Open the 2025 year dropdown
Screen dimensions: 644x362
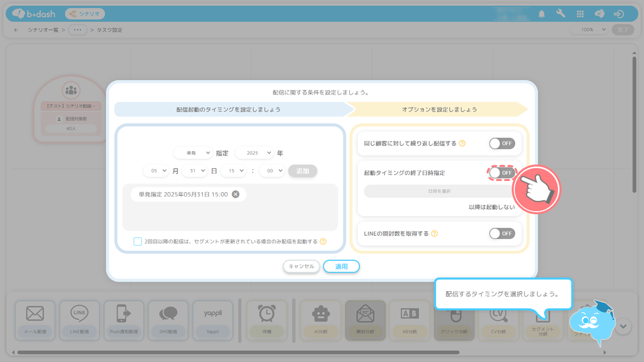[x=254, y=153]
